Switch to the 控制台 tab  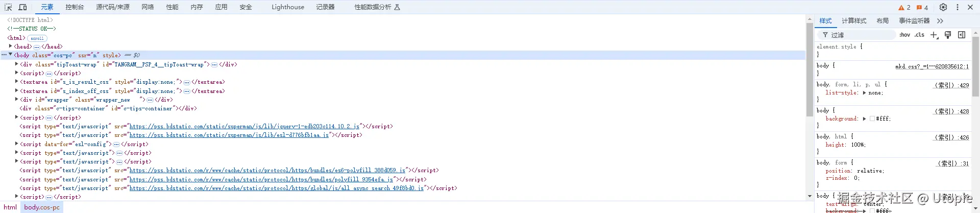75,7
